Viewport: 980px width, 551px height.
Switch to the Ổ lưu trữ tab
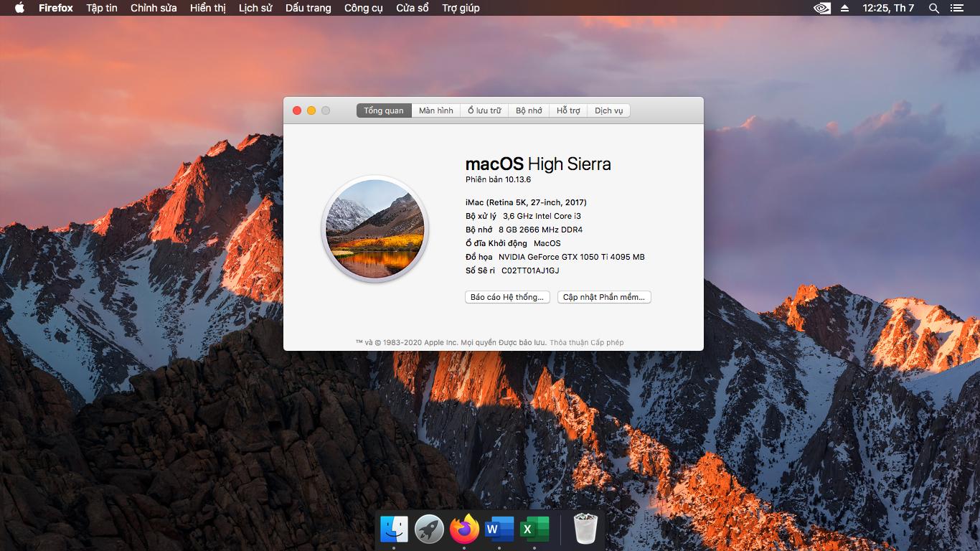484,110
